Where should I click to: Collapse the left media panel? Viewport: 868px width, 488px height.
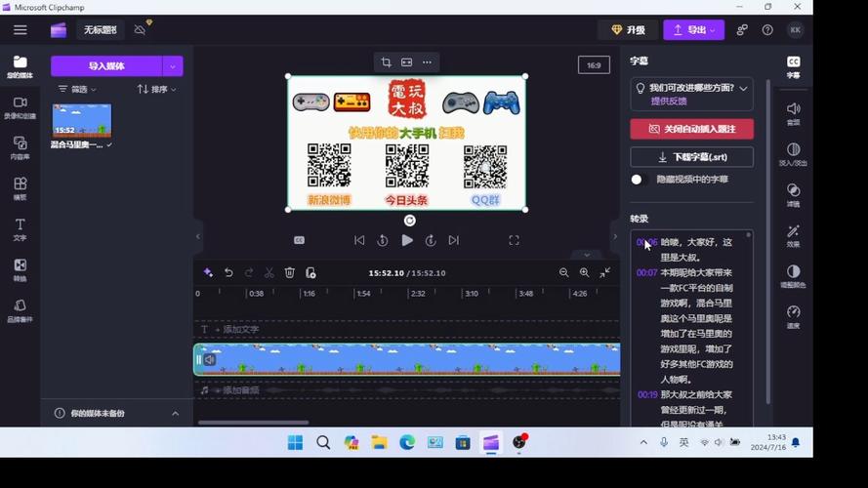(197, 237)
